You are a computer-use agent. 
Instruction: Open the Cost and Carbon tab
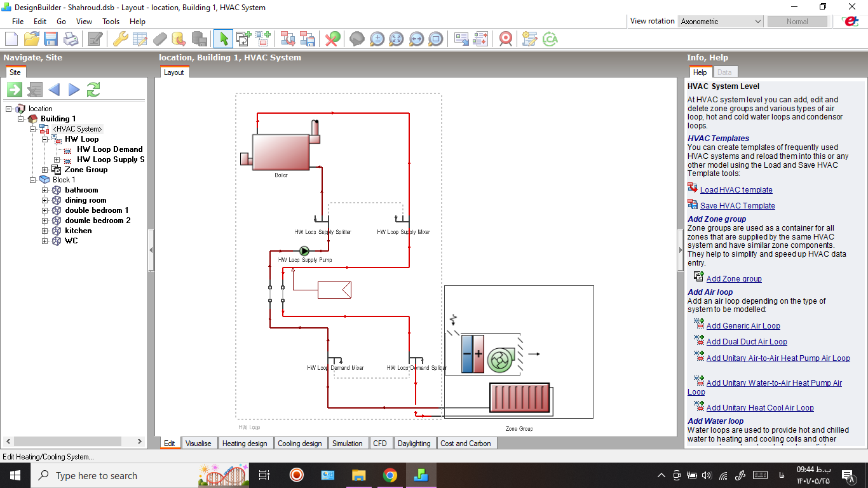[466, 444]
